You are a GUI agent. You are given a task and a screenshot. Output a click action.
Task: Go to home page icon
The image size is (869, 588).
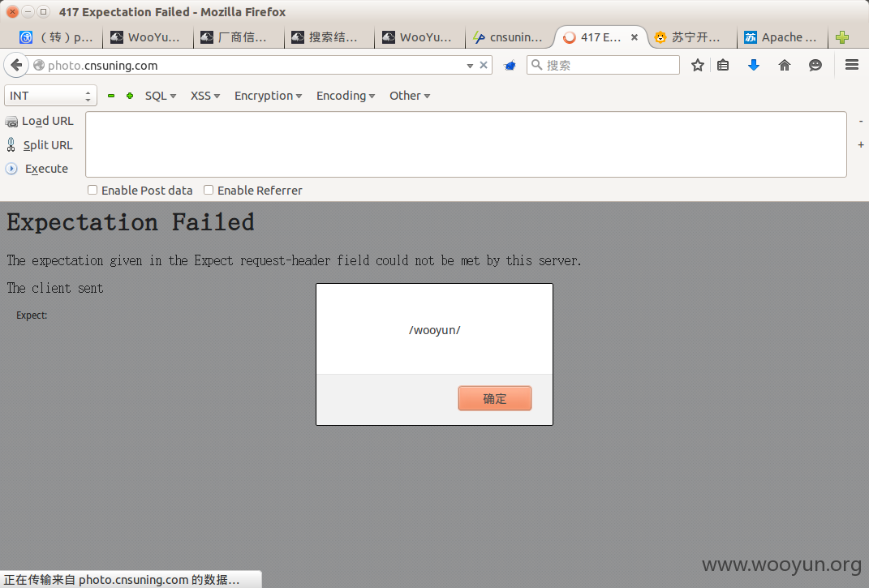pos(784,66)
